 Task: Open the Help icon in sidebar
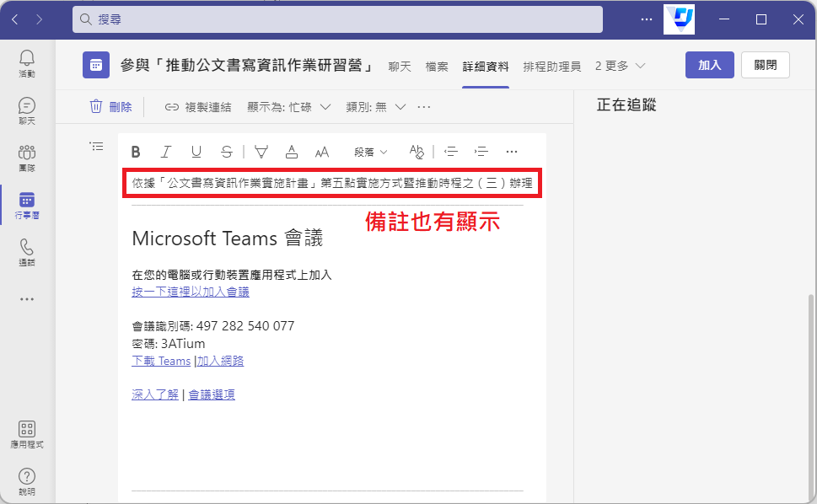pos(27,481)
